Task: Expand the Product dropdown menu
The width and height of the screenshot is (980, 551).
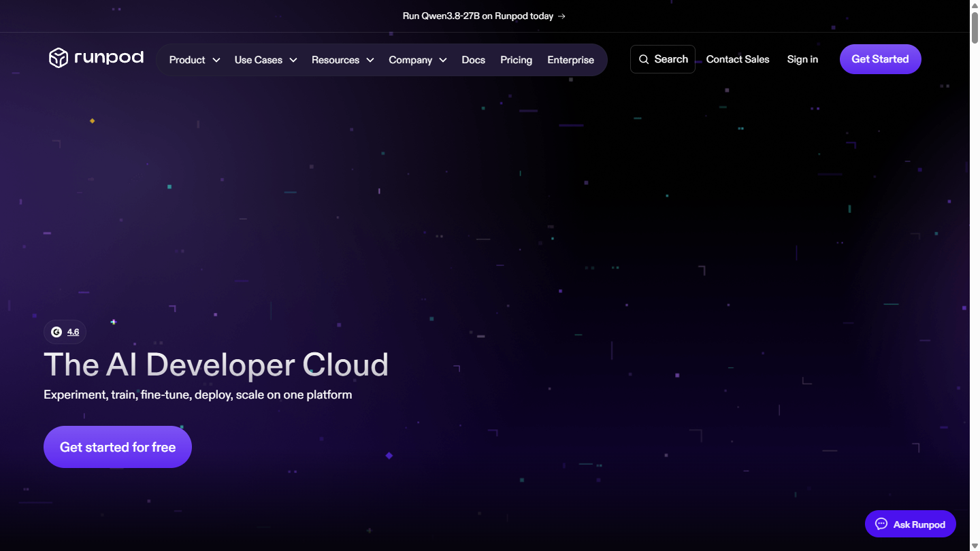Action: coord(195,60)
